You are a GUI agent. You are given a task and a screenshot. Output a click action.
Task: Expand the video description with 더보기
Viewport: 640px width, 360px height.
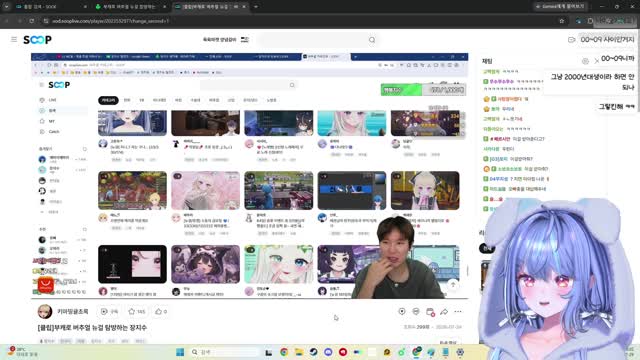448,342
